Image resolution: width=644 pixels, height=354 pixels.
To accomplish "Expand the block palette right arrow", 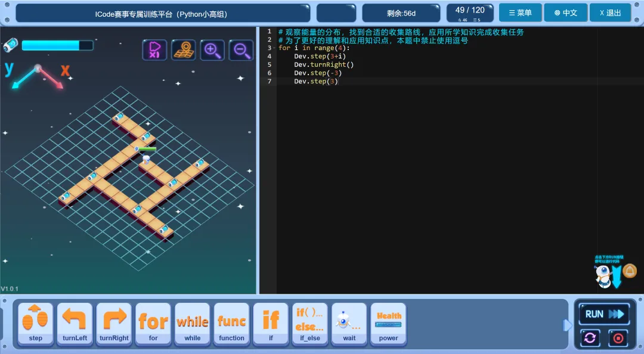I will (x=567, y=325).
